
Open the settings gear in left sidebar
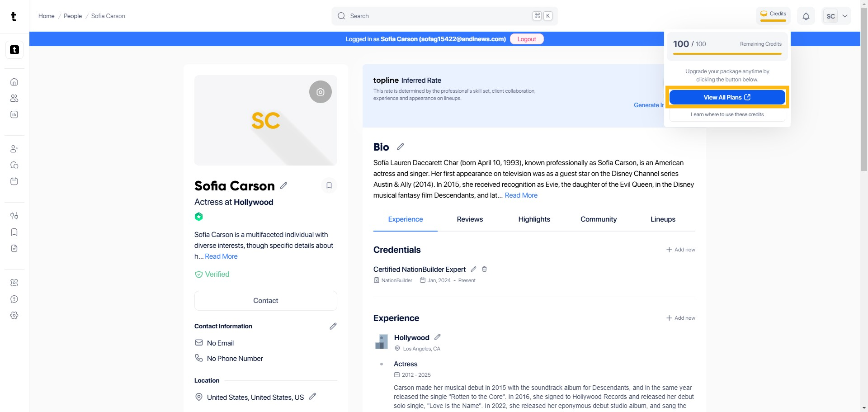14,315
